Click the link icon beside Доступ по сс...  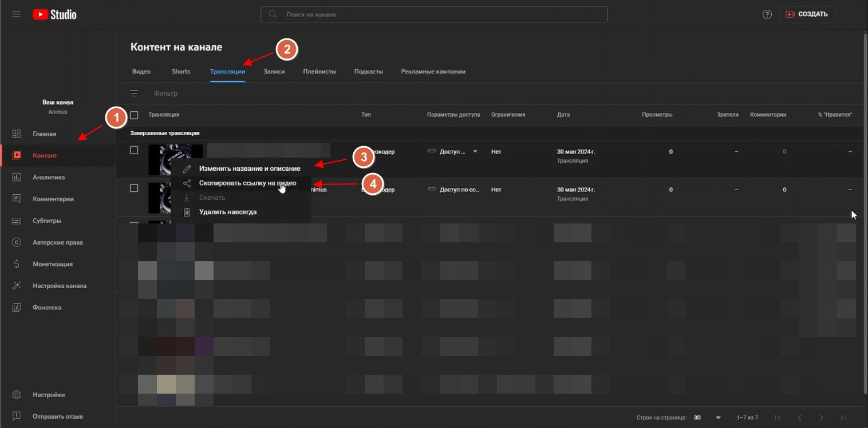(432, 189)
